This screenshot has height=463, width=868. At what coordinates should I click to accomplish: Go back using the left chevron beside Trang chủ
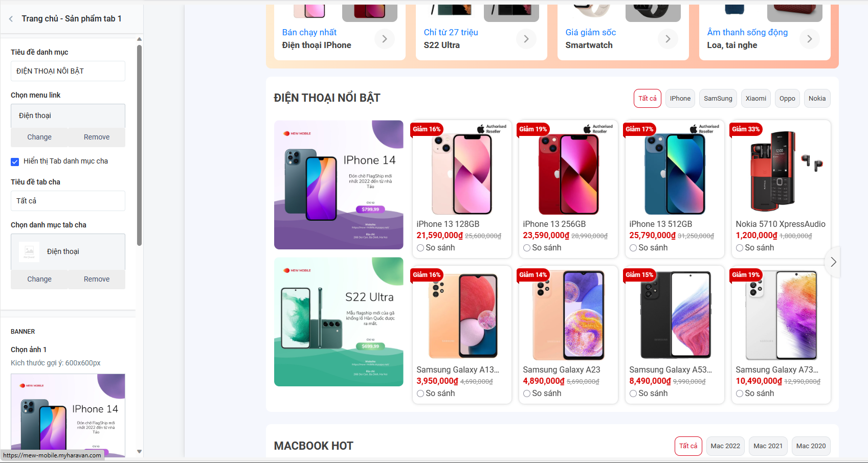[11, 19]
